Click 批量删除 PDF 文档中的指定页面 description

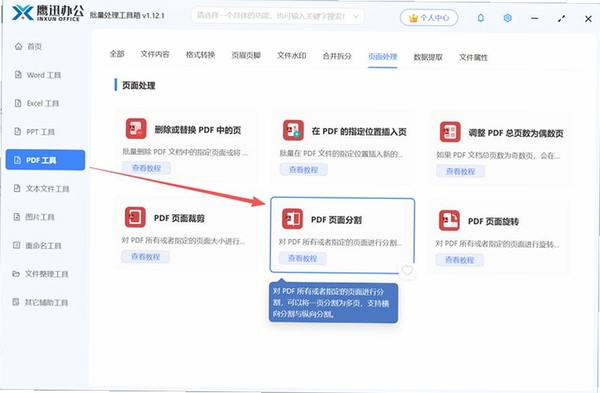pos(185,152)
